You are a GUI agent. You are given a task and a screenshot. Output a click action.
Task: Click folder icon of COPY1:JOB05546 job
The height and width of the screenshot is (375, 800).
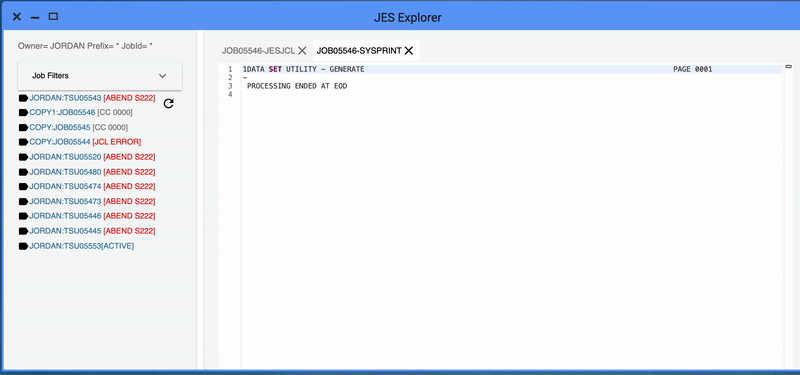click(23, 112)
